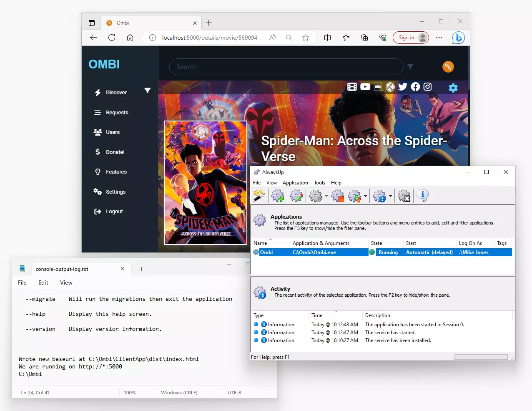Screen dimensions: 532x411
Task: Expand the Start application dropdown arrow
Action: [326, 196]
